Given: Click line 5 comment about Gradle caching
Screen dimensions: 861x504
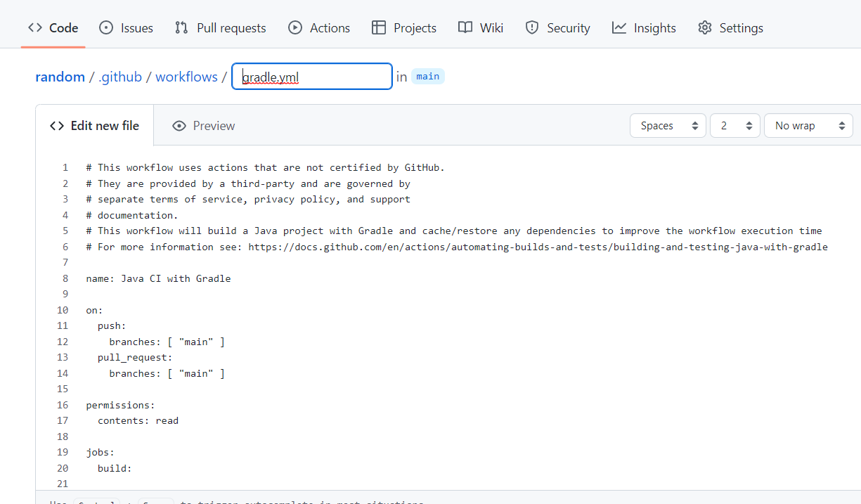Looking at the screenshot, I should tap(454, 231).
